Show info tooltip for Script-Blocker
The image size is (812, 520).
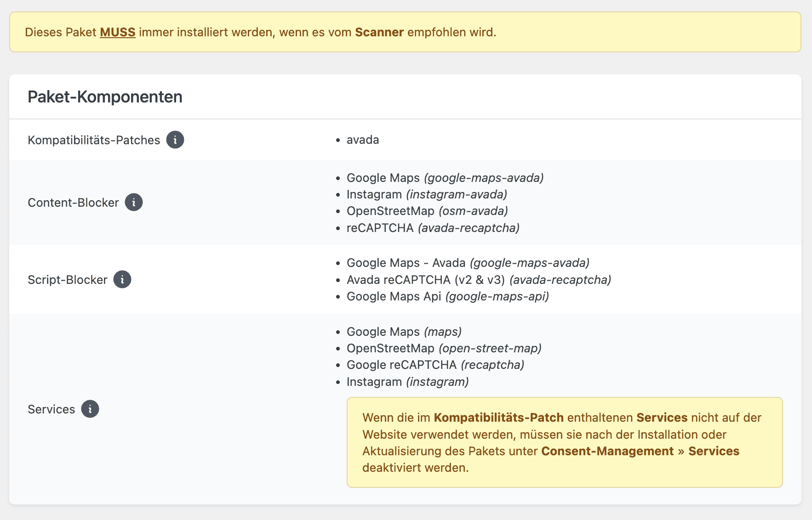122,279
